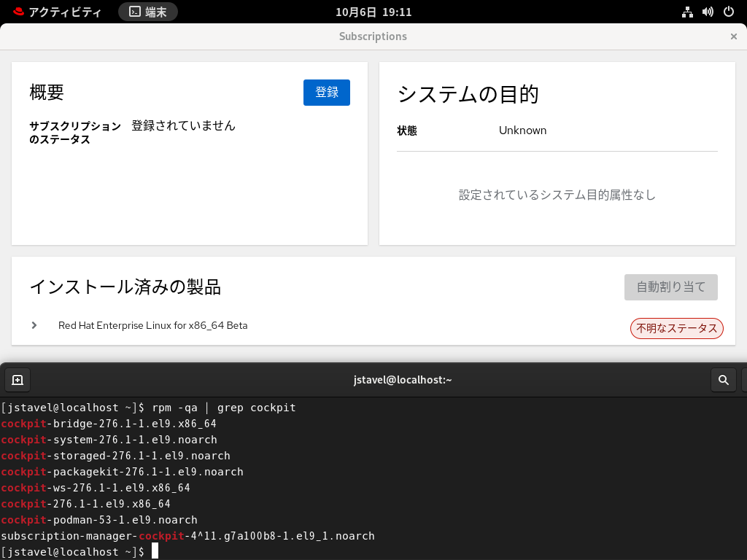Screen dimensions: 747x560
Task: Click the 自動割り当て auto-attach button
Action: click(x=671, y=287)
